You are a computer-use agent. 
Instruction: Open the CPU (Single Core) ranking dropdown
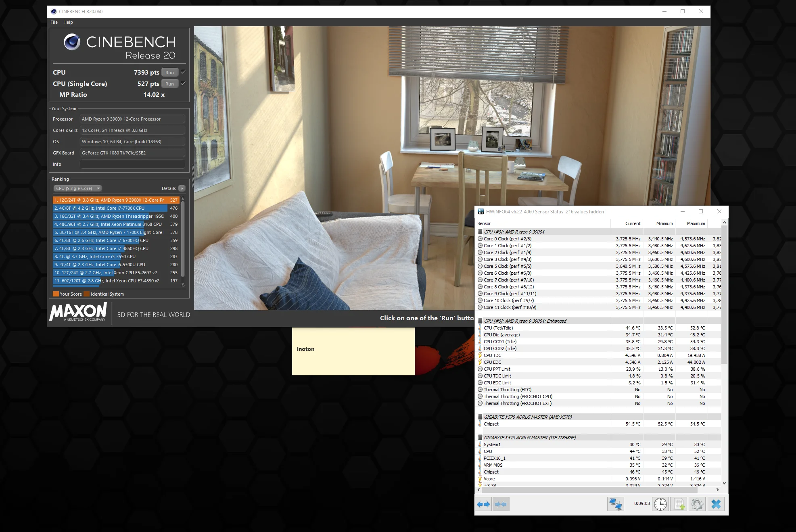coord(77,188)
